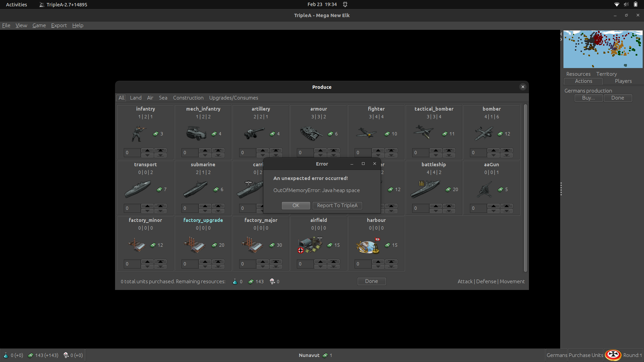Screen dimensions: 644x362
Task: Click the world minimap thumbnail
Action: click(603, 49)
